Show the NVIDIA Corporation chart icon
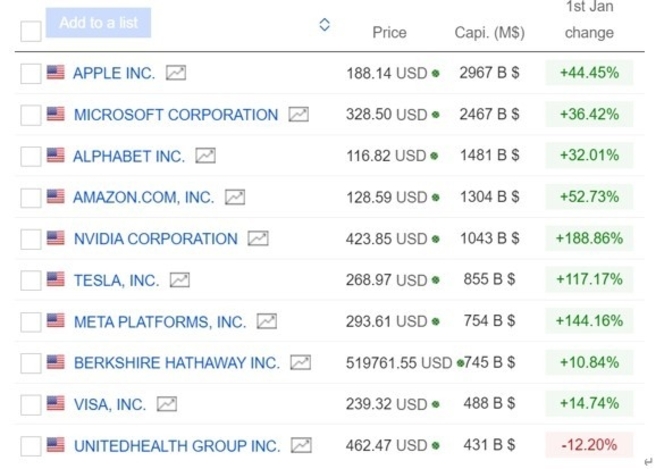670x469 pixels. pyautogui.click(x=258, y=238)
